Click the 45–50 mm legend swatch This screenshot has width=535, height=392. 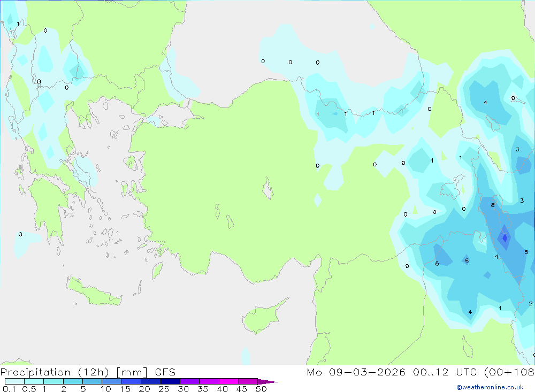[248, 381]
